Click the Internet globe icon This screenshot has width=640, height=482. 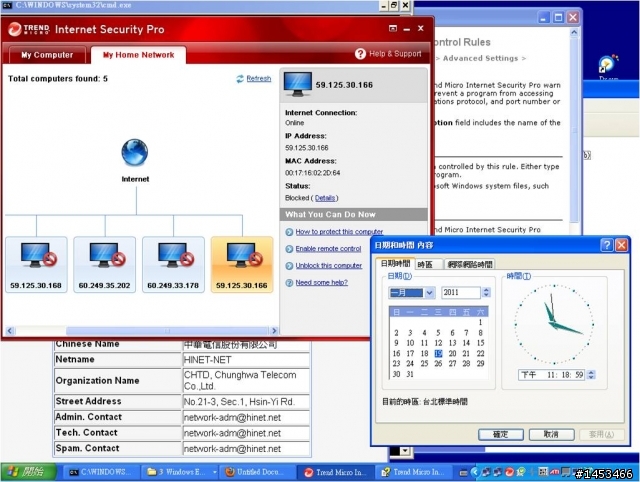135,152
